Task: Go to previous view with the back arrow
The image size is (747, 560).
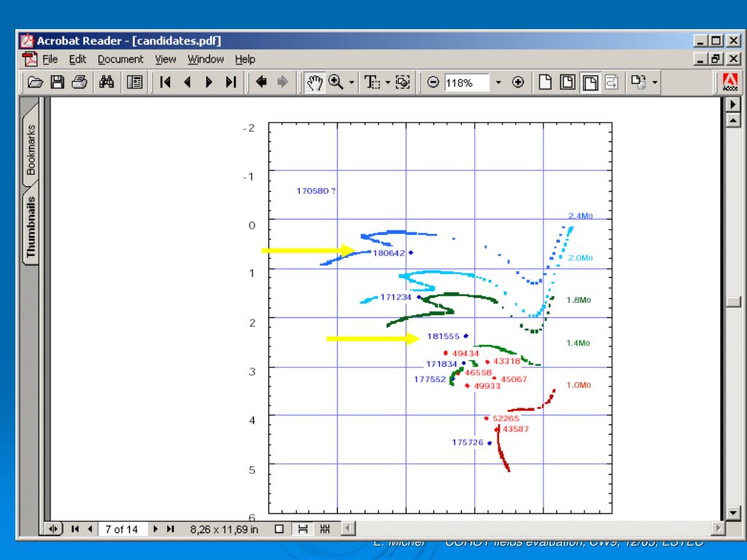Action: point(261,82)
